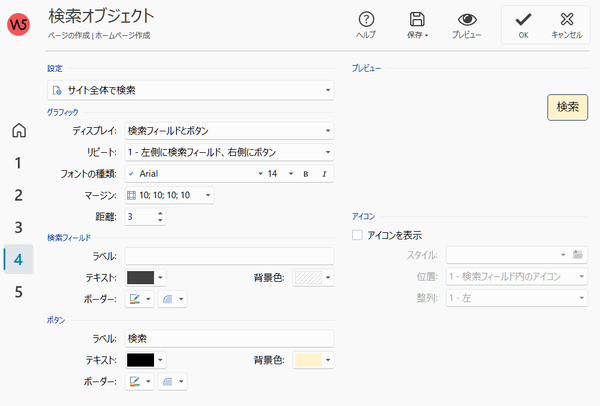
Task: Click the Save (保存) disk icon
Action: tap(417, 19)
